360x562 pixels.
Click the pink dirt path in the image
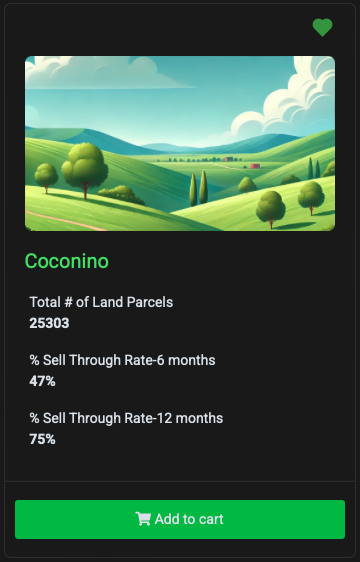65,220
